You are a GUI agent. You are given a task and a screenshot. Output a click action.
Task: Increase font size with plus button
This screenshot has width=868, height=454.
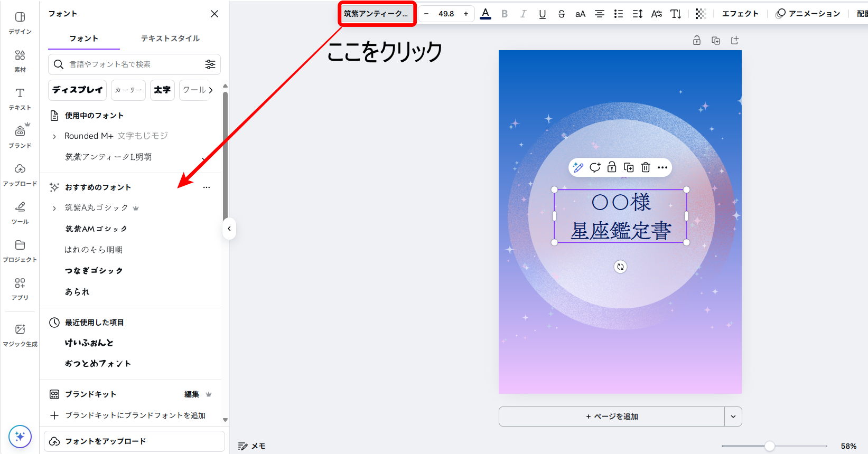466,14
